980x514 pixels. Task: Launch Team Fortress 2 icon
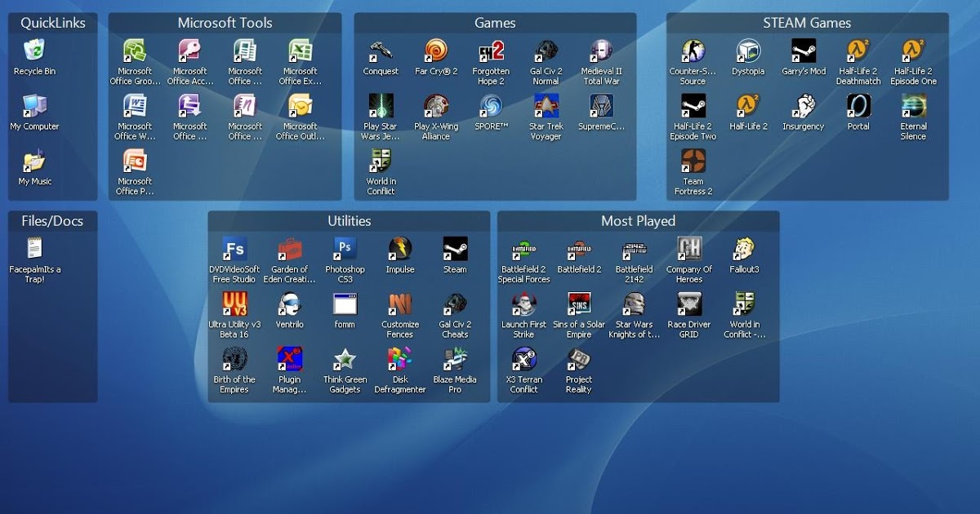point(693,161)
